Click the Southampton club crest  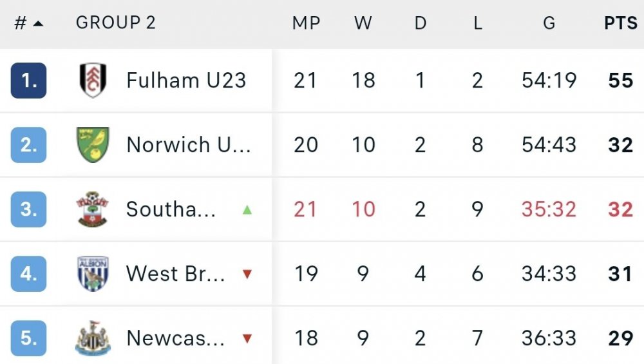[x=93, y=209]
